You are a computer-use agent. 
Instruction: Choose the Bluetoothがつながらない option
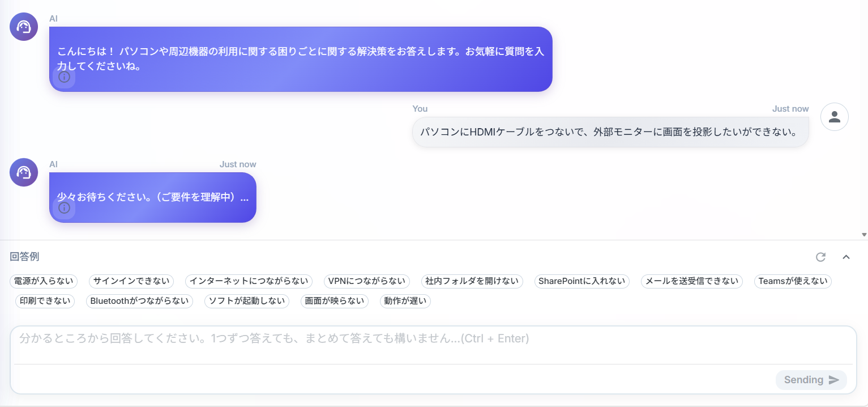(139, 301)
